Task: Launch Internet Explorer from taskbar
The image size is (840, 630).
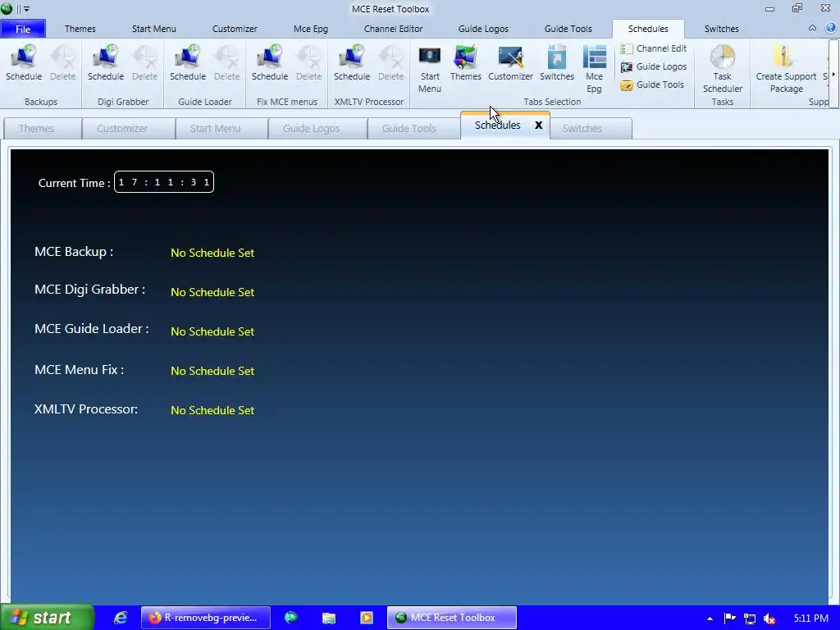Action: tap(121, 618)
